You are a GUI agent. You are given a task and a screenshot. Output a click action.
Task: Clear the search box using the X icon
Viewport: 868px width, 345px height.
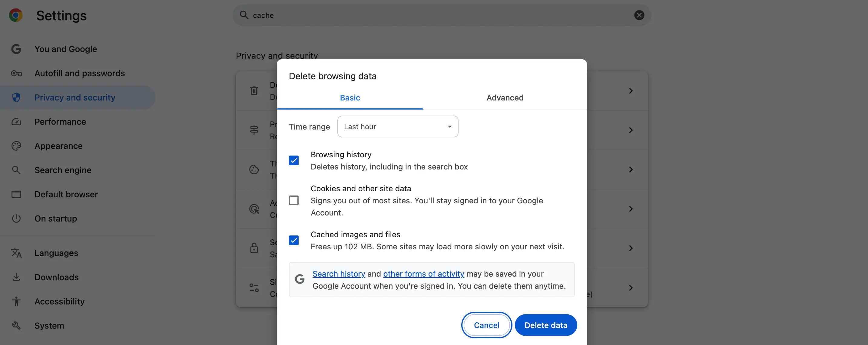pyautogui.click(x=639, y=15)
